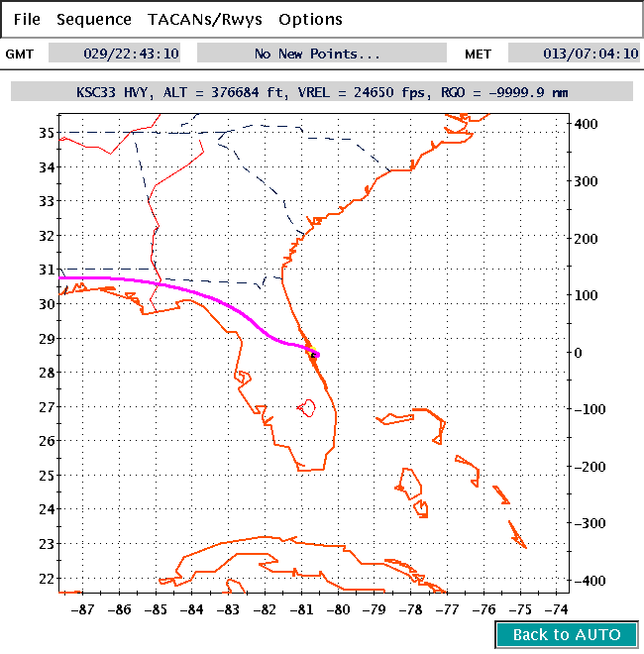Viewport: 644px width, 654px height.
Task: Select the GMT time field 029/22:43:10
Action: click(x=114, y=54)
